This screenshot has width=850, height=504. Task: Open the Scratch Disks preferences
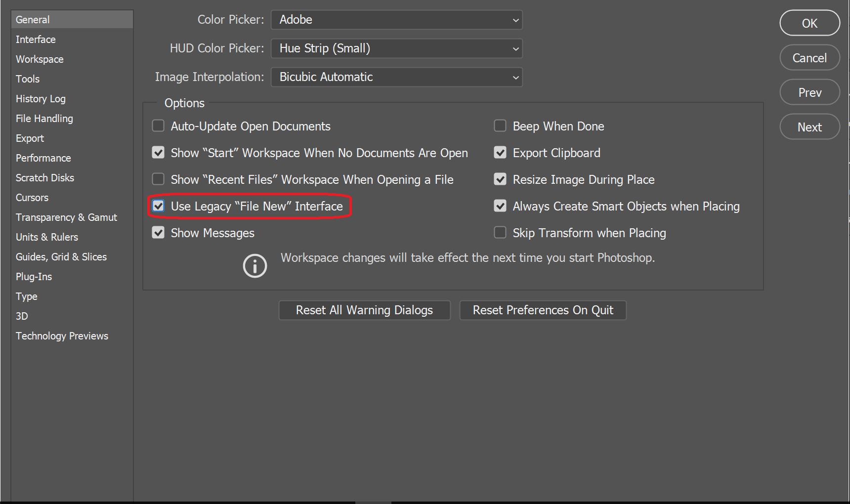click(x=45, y=177)
